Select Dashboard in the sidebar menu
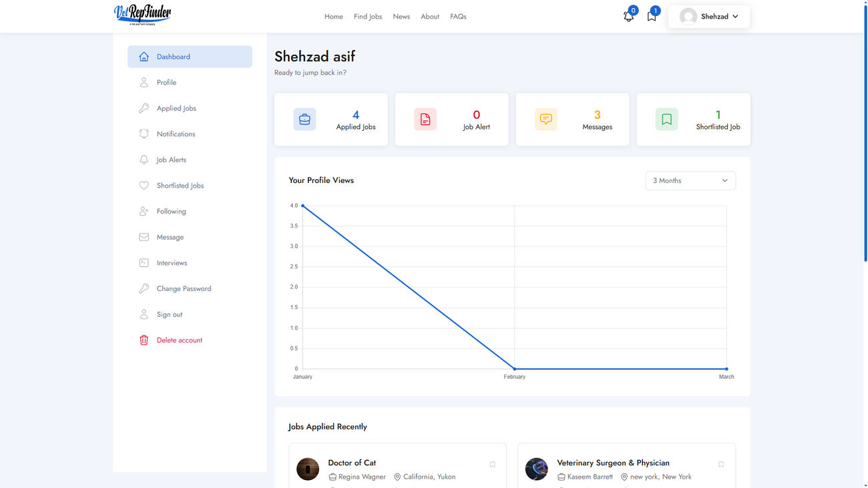The height and width of the screenshot is (488, 868). [190, 57]
